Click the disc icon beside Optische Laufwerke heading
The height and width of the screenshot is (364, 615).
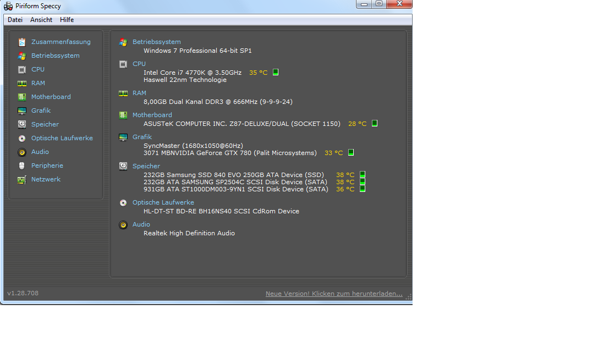[123, 203]
